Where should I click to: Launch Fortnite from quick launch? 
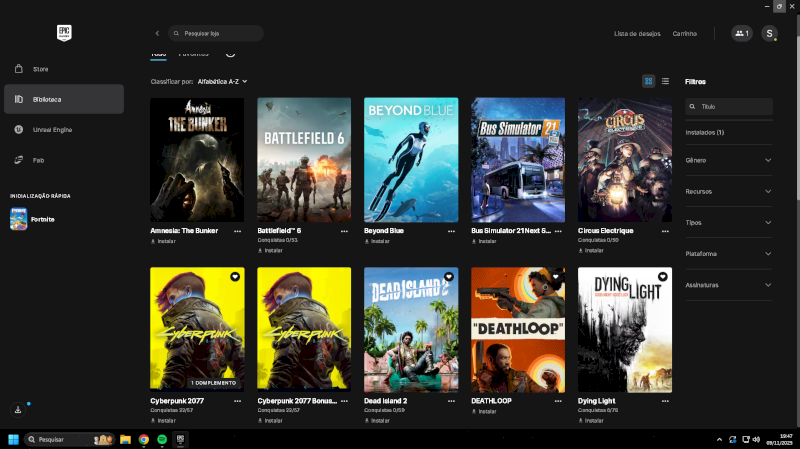33,219
